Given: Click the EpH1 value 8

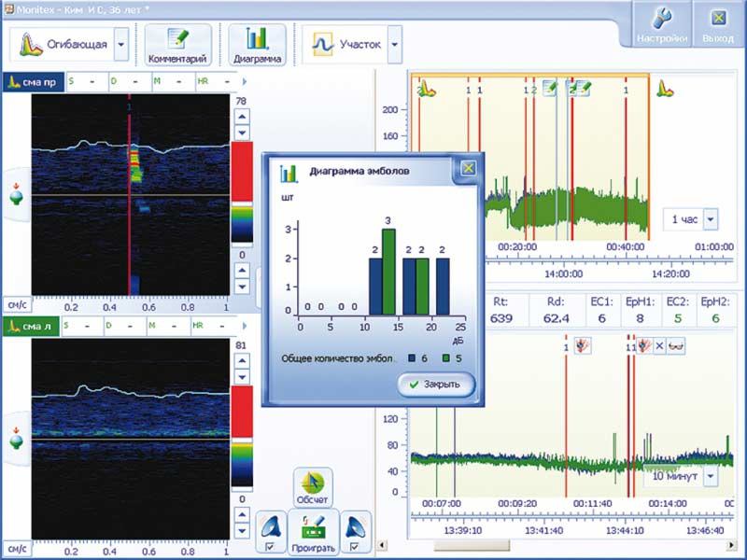Looking at the screenshot, I should click(640, 318).
